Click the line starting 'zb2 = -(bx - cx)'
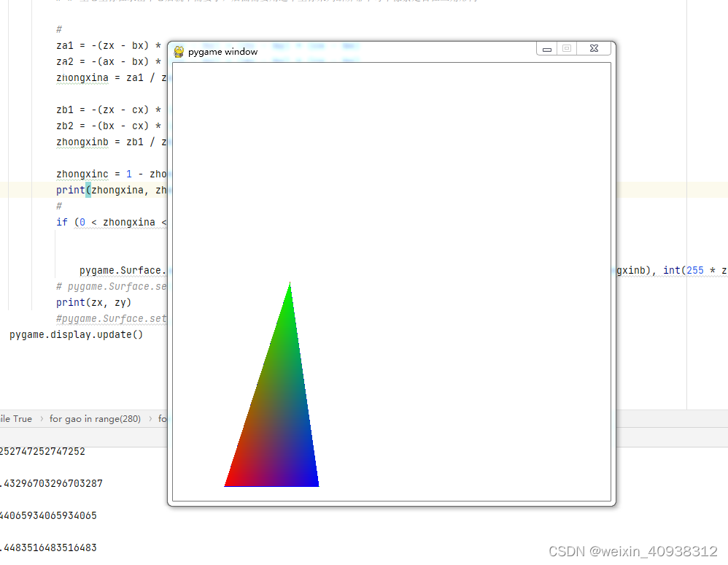 (109, 126)
